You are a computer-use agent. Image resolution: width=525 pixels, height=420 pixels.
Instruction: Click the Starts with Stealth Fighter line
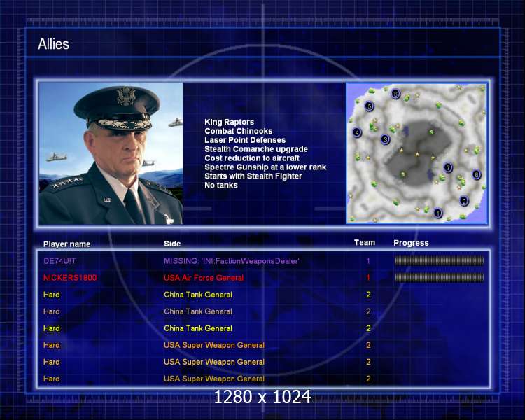coord(253,176)
